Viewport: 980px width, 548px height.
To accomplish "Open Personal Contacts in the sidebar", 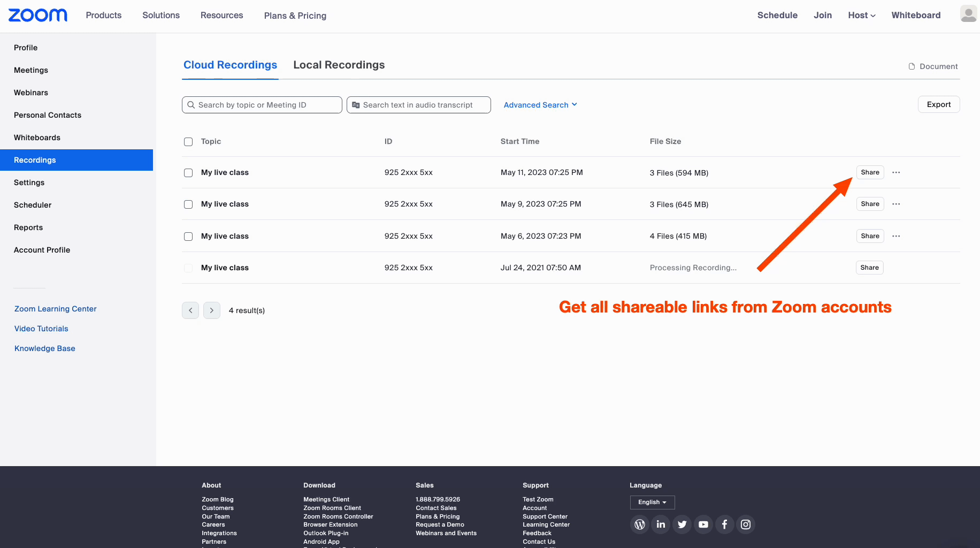I will [x=48, y=115].
